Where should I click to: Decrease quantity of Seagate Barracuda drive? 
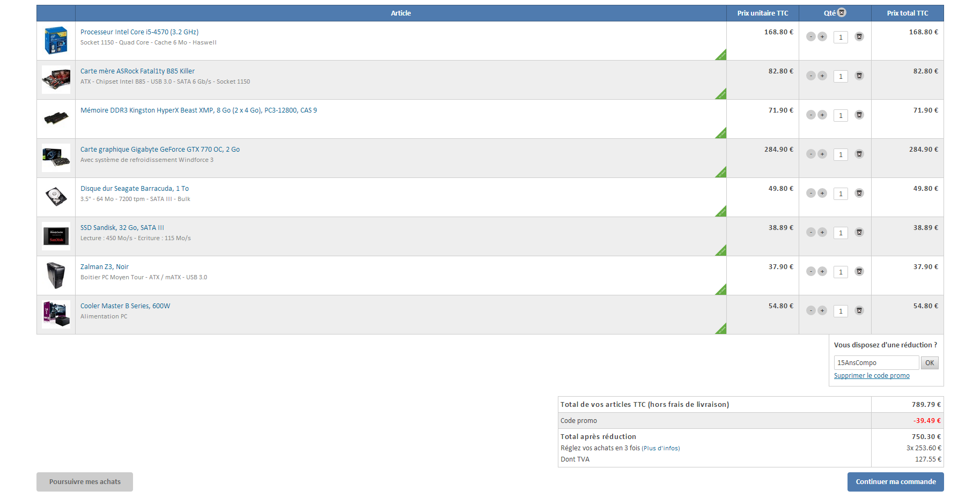point(811,193)
